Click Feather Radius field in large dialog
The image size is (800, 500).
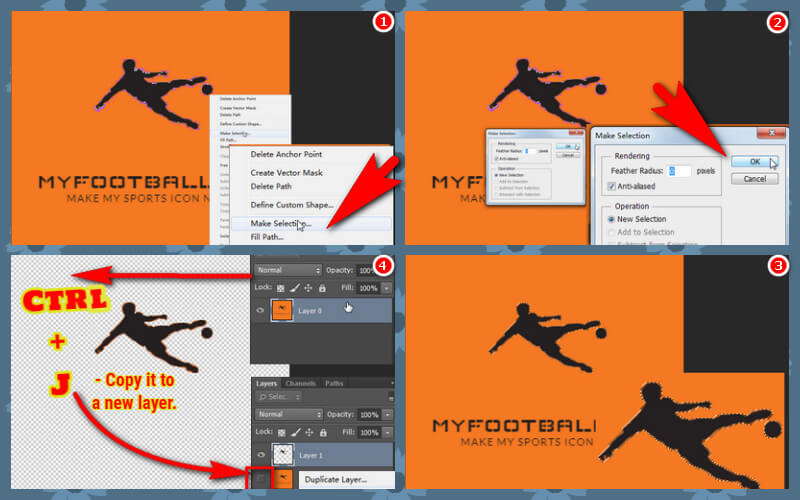[x=680, y=171]
